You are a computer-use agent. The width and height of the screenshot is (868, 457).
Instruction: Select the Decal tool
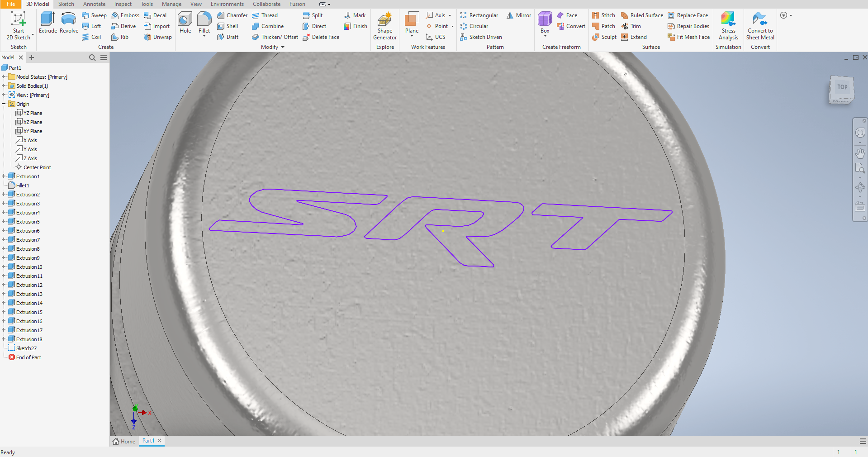point(155,15)
